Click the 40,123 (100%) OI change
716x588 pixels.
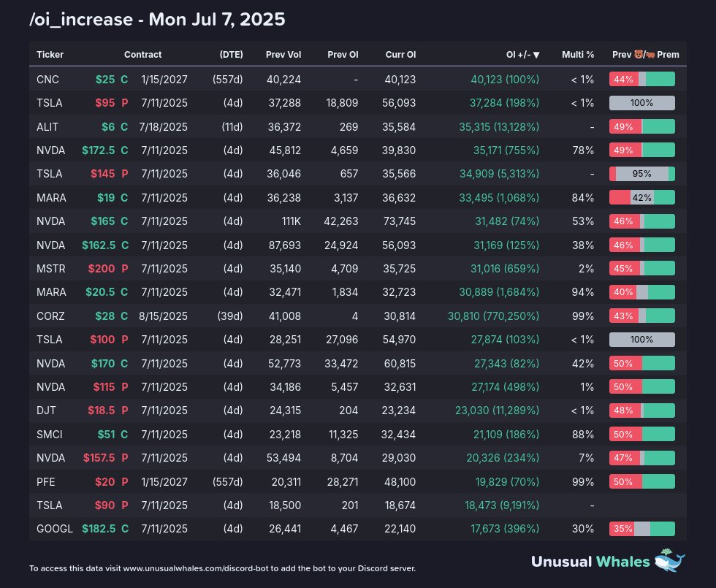(505, 80)
